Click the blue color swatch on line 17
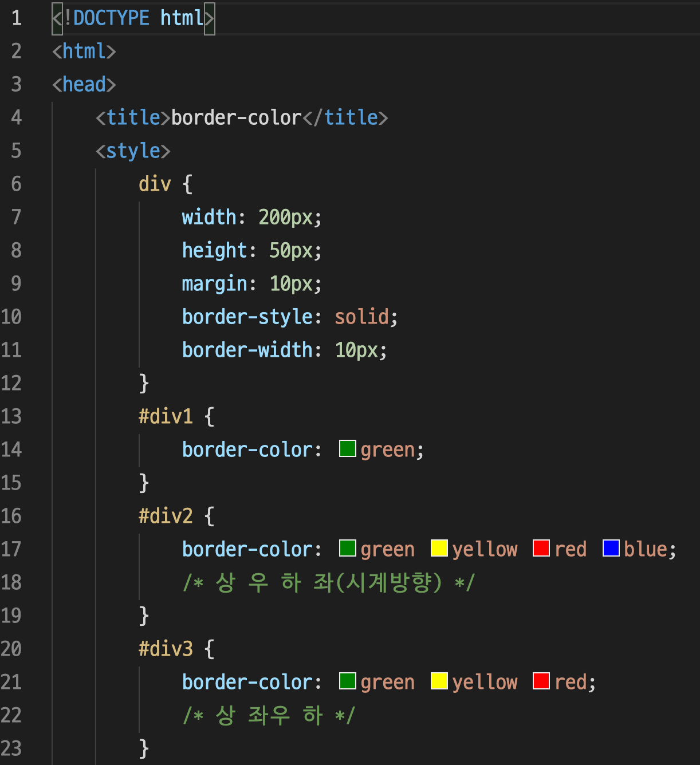The height and width of the screenshot is (765, 700). (x=611, y=548)
